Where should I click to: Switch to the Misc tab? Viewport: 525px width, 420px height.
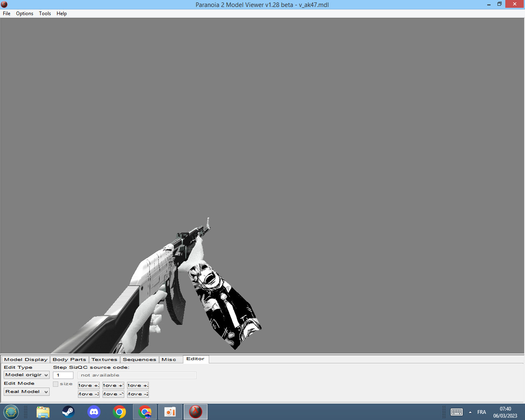click(x=168, y=359)
